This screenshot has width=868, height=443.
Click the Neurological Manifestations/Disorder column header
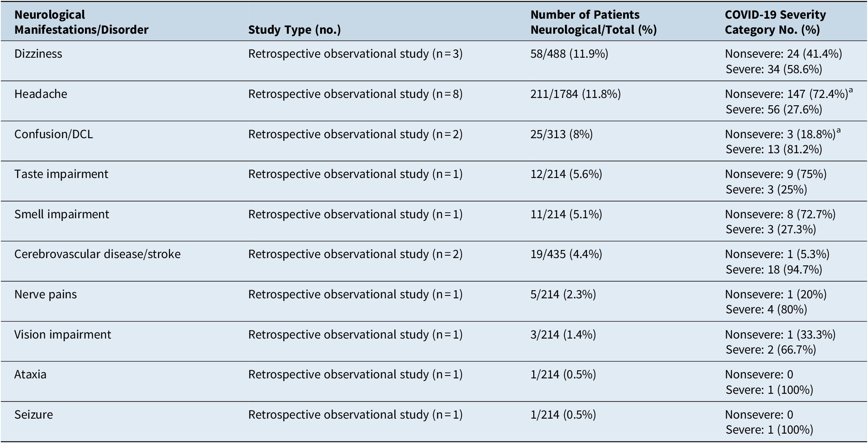81,22
